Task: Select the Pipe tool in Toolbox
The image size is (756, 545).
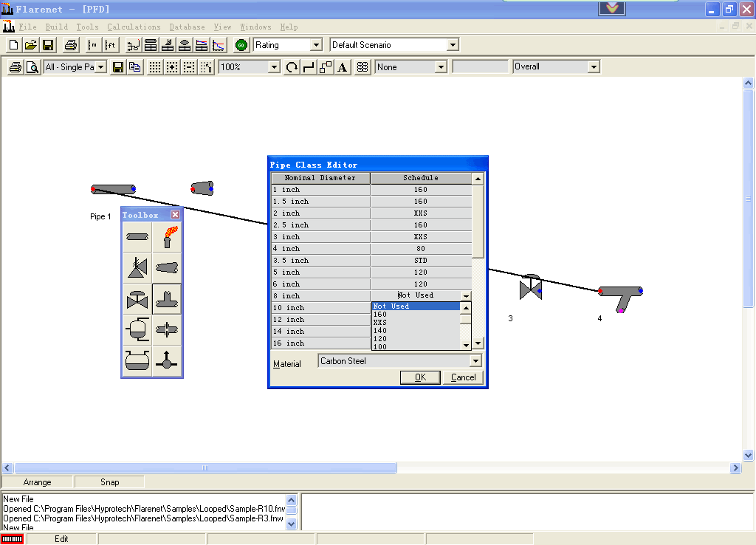Action: (x=137, y=237)
